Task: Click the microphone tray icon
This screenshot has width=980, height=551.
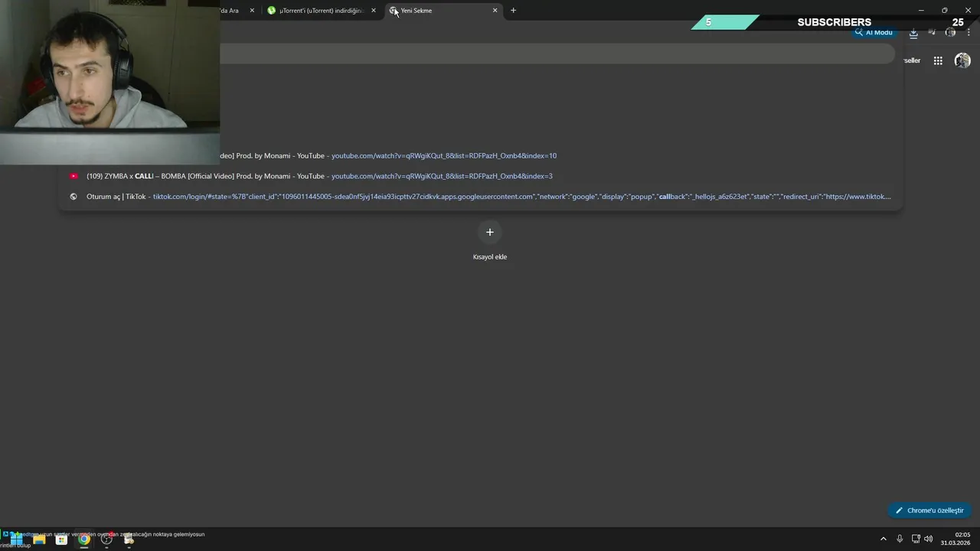Action: tap(900, 540)
